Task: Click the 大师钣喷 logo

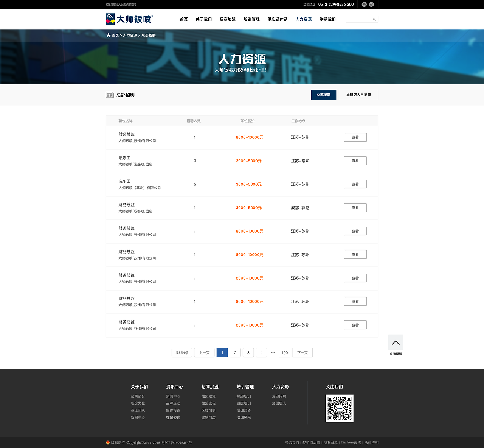Action: [x=129, y=19]
